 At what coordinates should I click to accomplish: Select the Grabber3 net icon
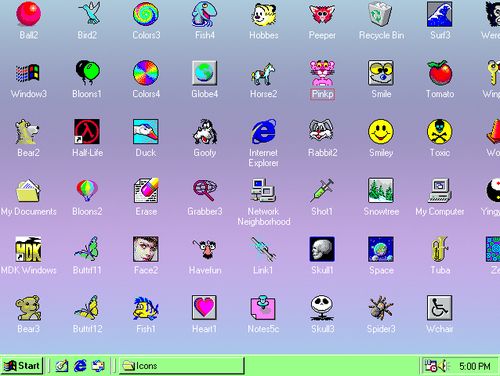tap(205, 190)
